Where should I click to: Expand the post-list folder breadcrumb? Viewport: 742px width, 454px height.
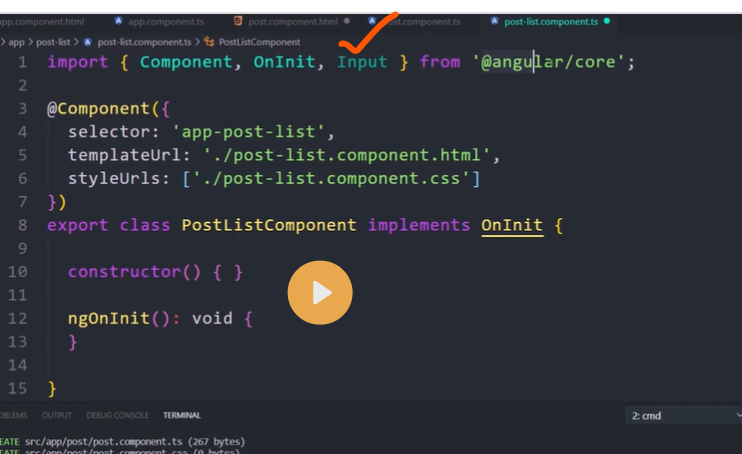tap(55, 42)
